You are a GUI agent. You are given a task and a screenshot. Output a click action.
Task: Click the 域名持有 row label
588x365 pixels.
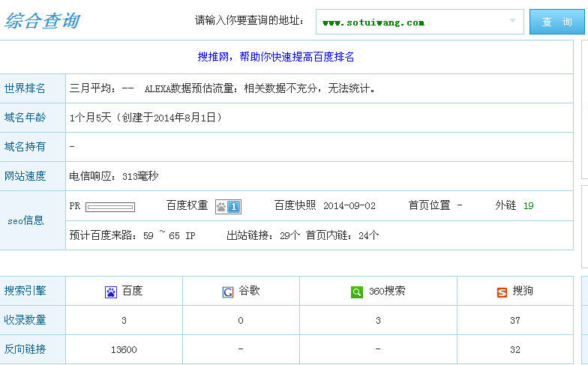click(x=25, y=147)
